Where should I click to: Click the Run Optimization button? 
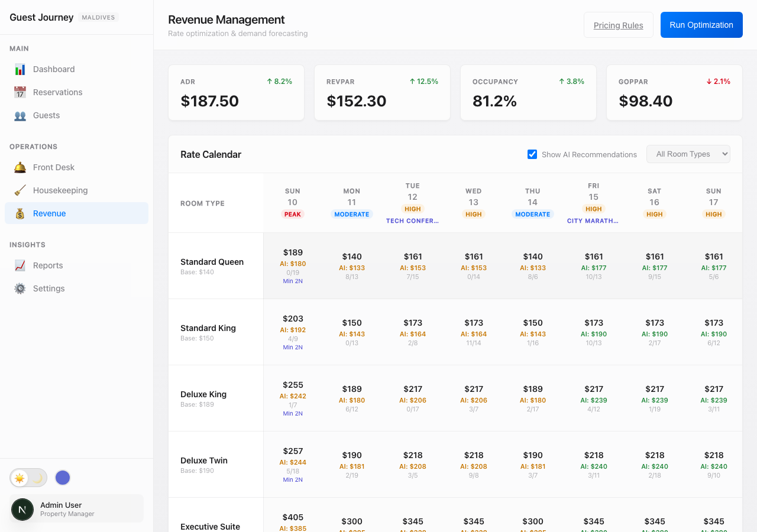[x=701, y=25]
